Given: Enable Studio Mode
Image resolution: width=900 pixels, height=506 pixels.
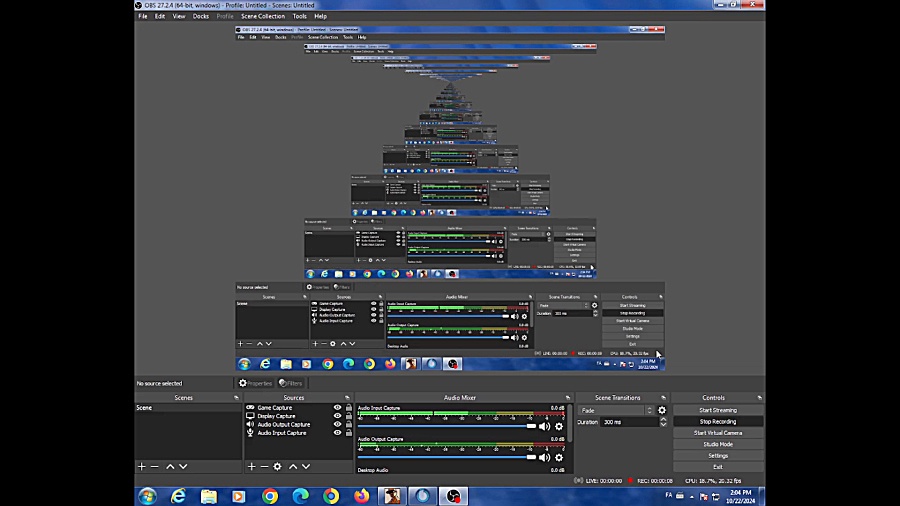Looking at the screenshot, I should coord(718,444).
